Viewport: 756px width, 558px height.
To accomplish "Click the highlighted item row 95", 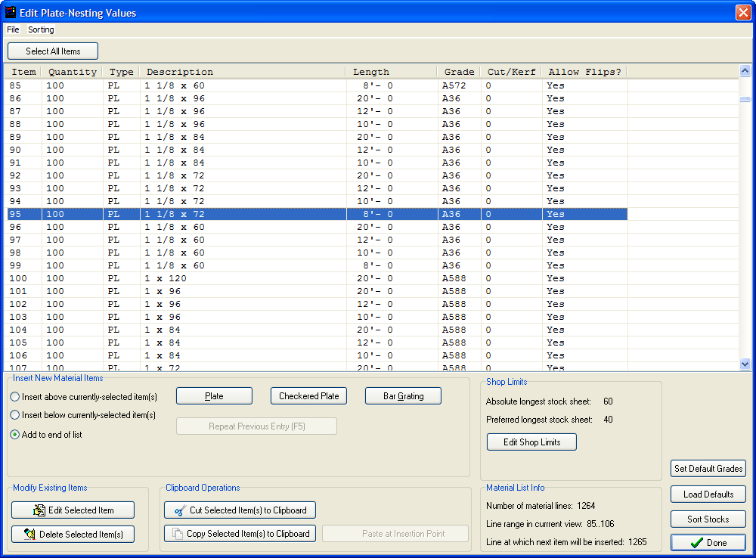I will (316, 214).
